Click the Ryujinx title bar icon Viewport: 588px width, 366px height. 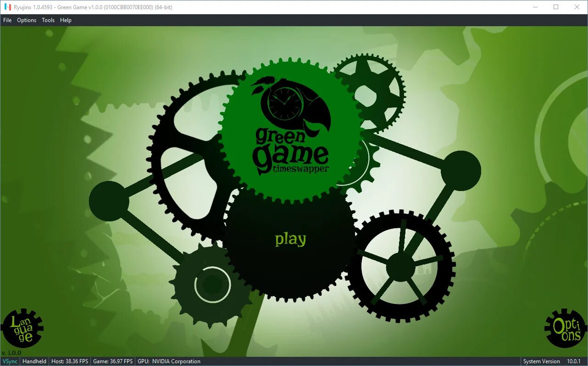pos(7,7)
